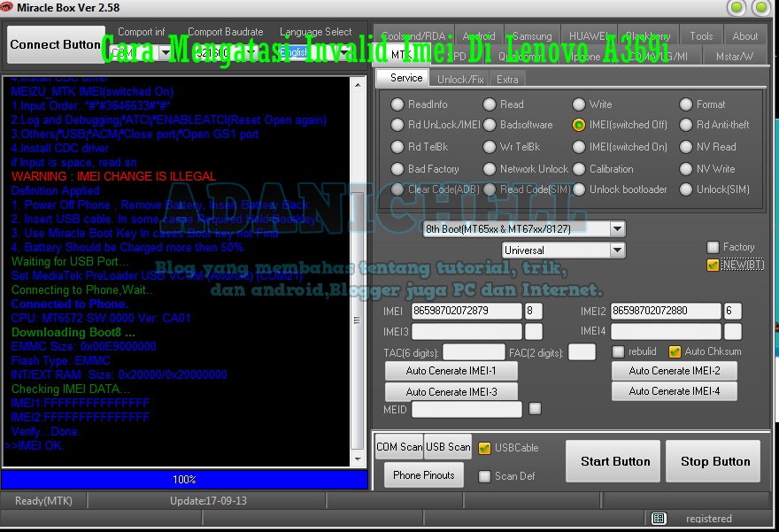779x532 pixels.
Task: Select the Badsoftware radio option
Action: (x=490, y=125)
